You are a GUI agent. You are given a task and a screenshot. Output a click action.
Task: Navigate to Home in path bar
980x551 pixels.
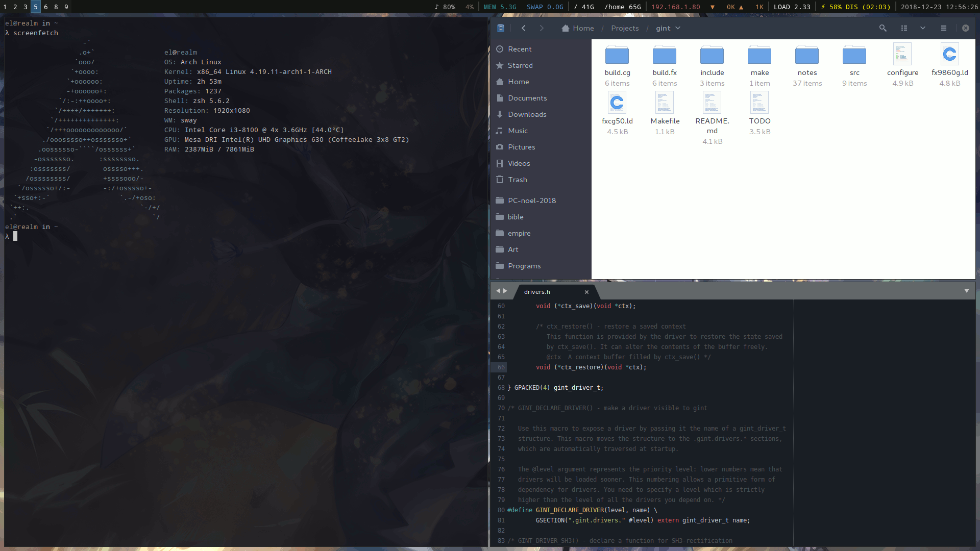578,28
